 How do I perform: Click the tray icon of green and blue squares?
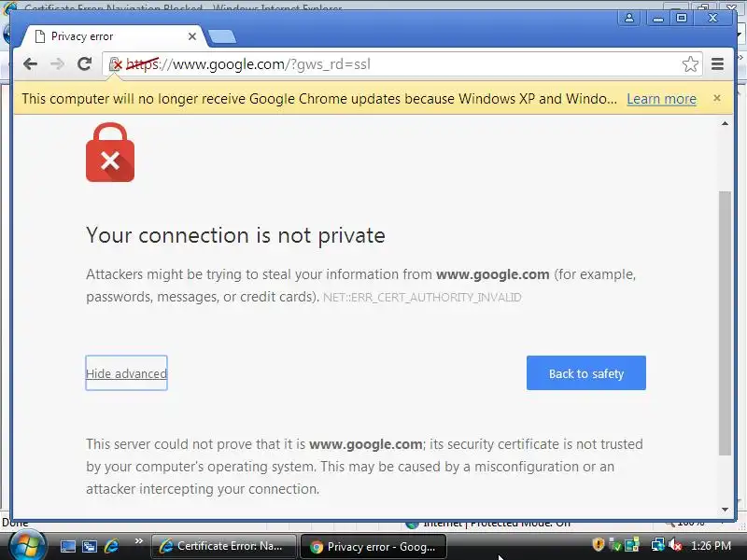tap(632, 545)
